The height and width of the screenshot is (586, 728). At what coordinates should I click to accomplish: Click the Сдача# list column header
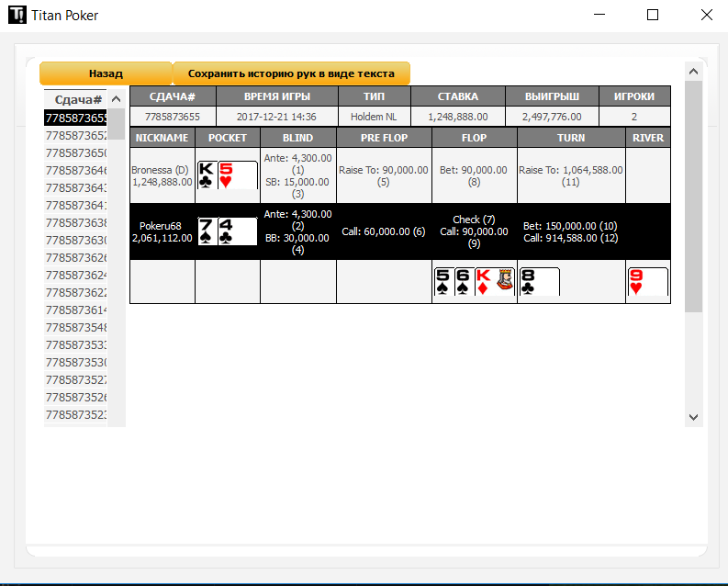point(75,99)
